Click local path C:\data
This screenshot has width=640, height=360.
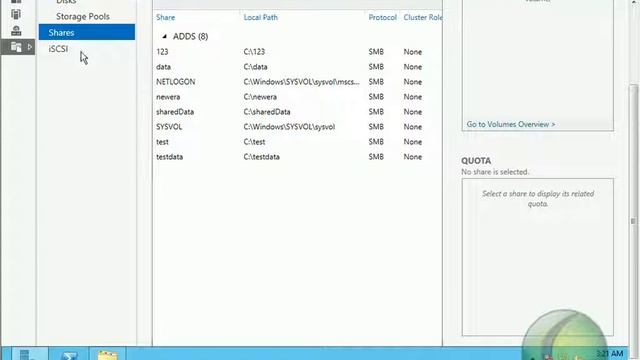(256, 67)
